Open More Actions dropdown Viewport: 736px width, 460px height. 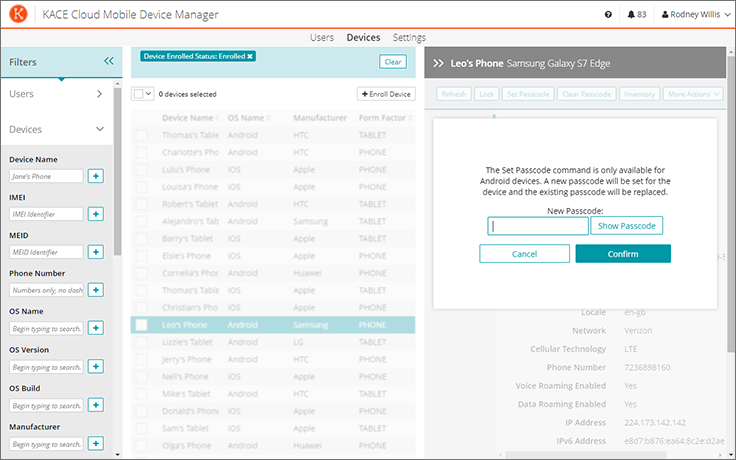click(693, 94)
